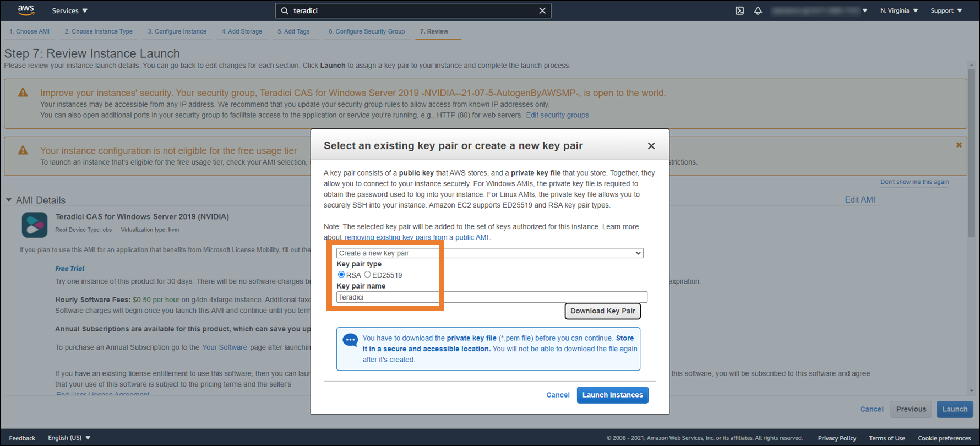
Task: Click the Teradici CAS AMI logo
Action: click(35, 225)
